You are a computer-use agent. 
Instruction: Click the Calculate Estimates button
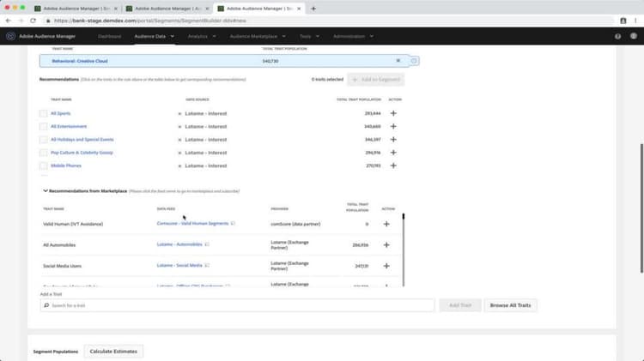[x=113, y=352]
